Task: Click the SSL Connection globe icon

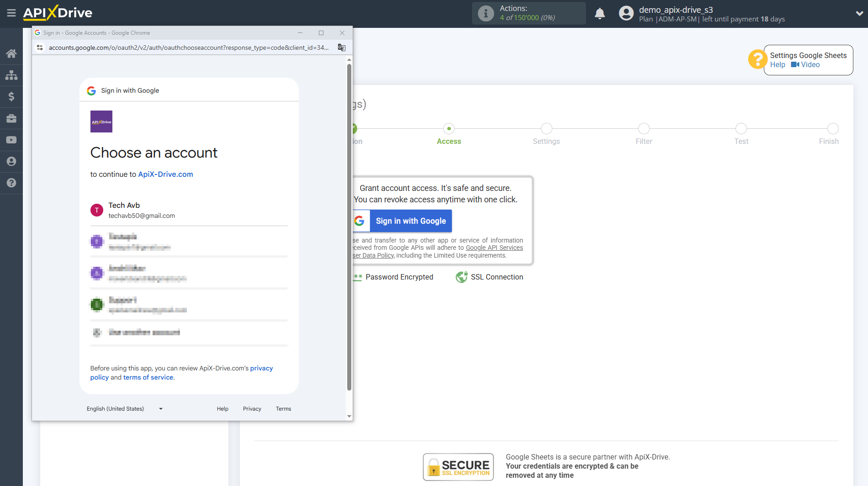Action: 461,277
